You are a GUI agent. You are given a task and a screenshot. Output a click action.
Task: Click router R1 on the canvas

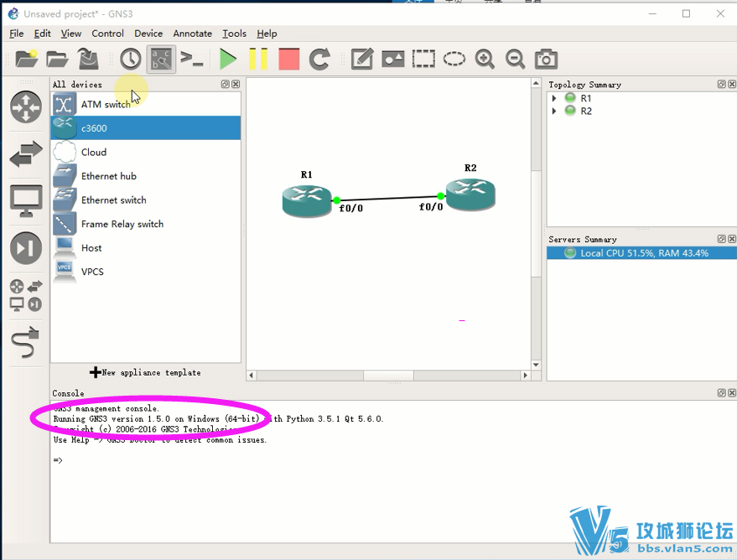coord(307,200)
